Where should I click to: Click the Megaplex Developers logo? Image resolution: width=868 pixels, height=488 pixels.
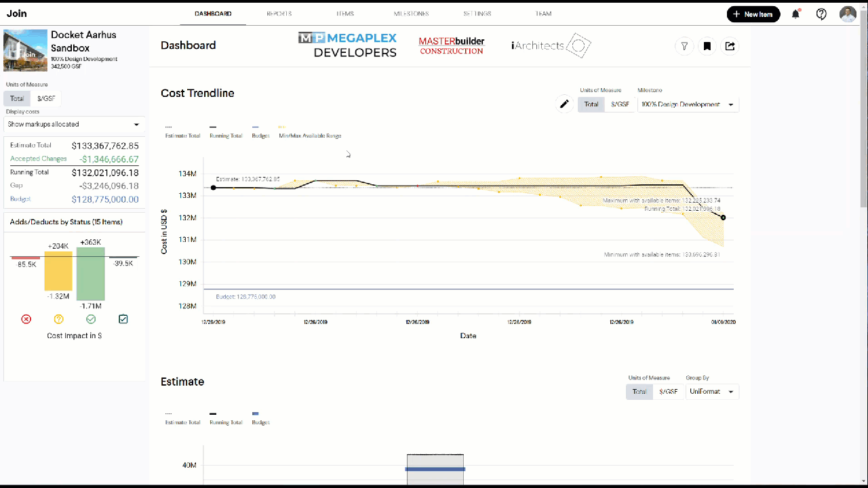[347, 45]
